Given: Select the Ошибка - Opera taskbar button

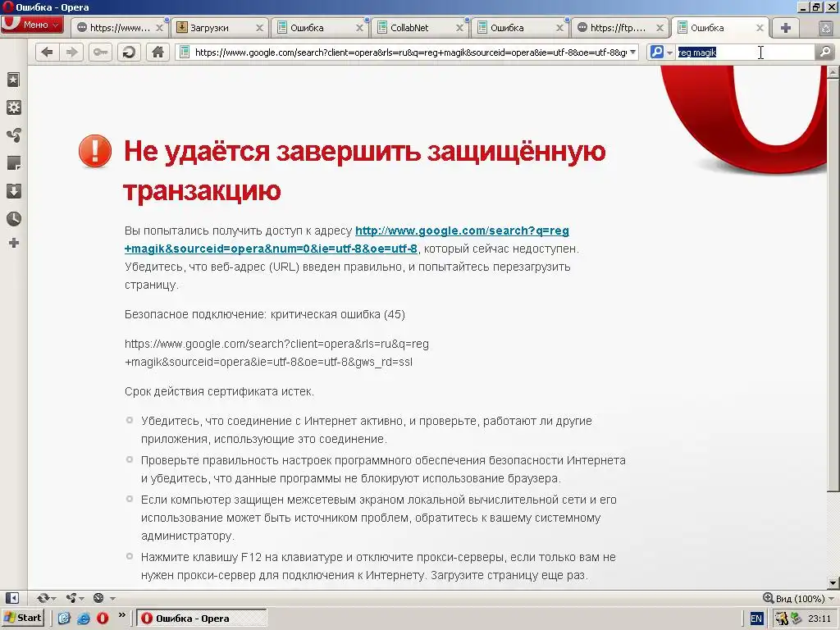Looking at the screenshot, I should pyautogui.click(x=201, y=619).
